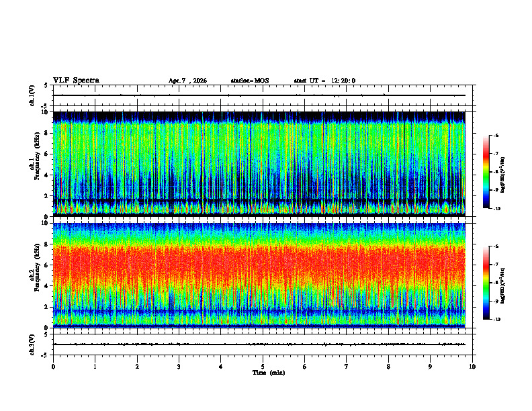Click the "4" kHz tick on ch.1 frequency axis

47,175
